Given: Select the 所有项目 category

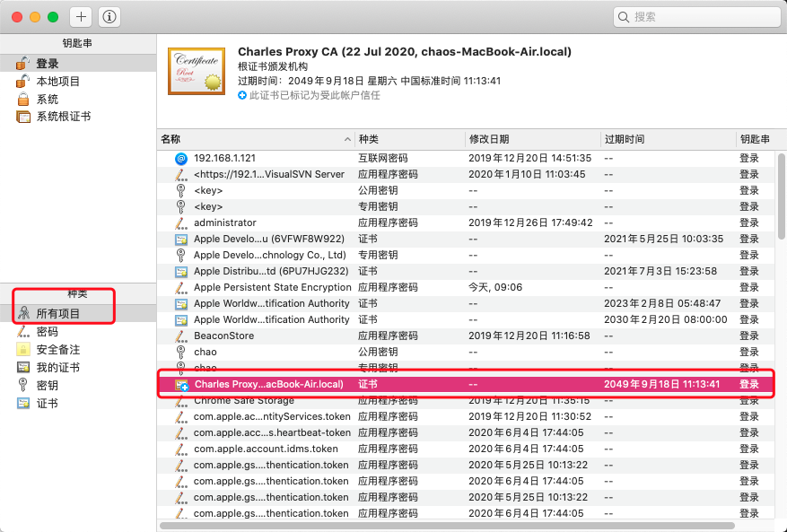Looking at the screenshot, I should [78, 314].
